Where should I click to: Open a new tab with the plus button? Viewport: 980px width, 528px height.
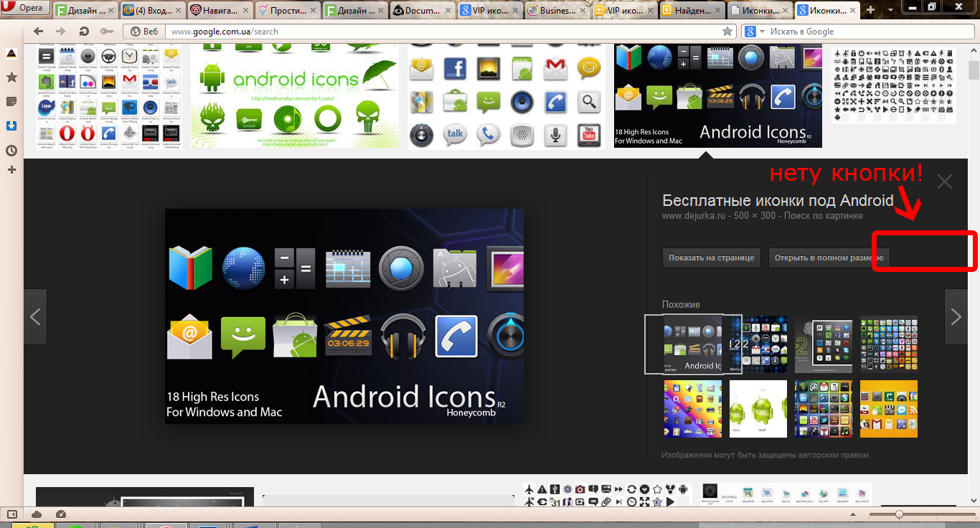(871, 9)
